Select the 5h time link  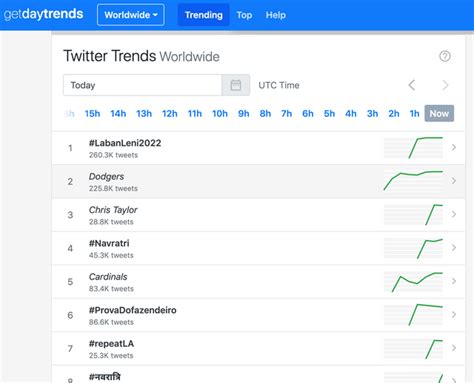click(329, 114)
